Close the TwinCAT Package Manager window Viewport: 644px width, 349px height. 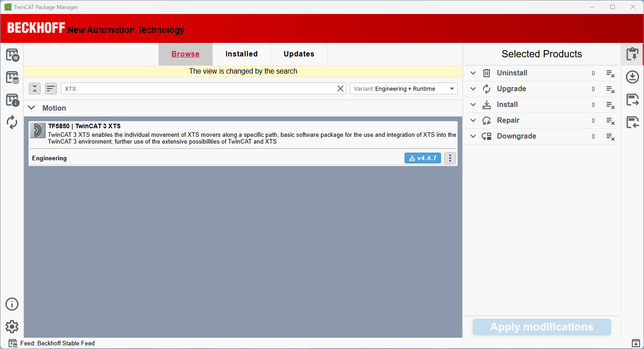(x=633, y=7)
